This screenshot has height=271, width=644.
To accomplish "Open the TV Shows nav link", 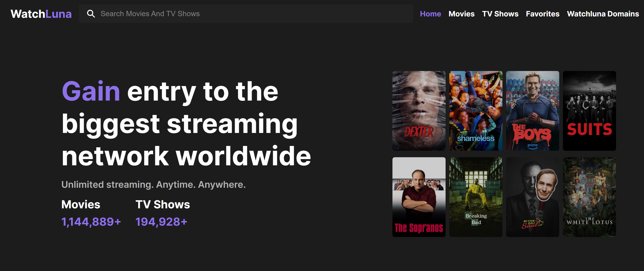I will coord(500,14).
